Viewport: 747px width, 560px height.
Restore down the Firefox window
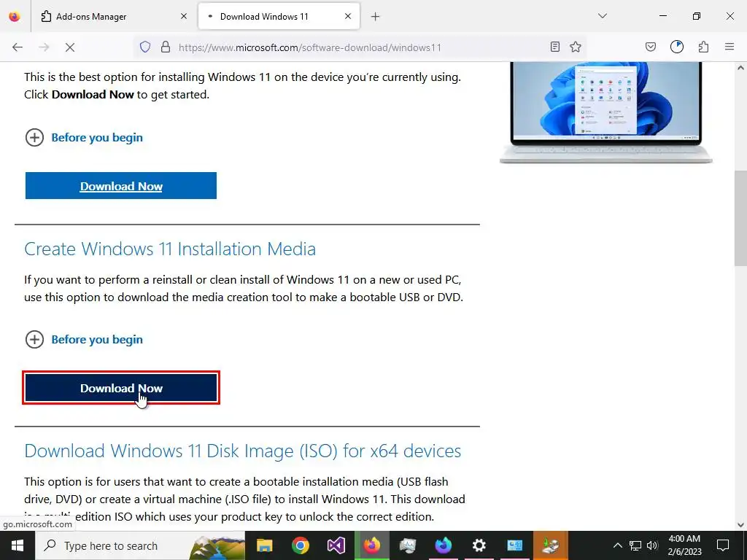[x=697, y=16]
